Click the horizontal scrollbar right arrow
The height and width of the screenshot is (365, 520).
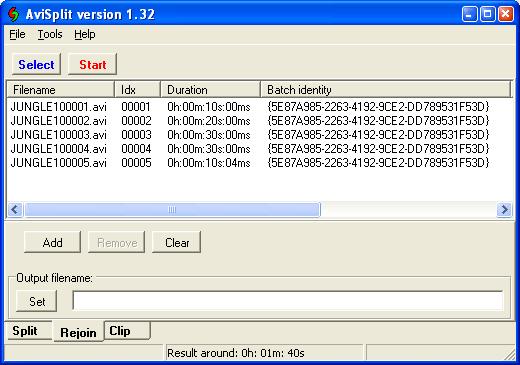point(504,210)
